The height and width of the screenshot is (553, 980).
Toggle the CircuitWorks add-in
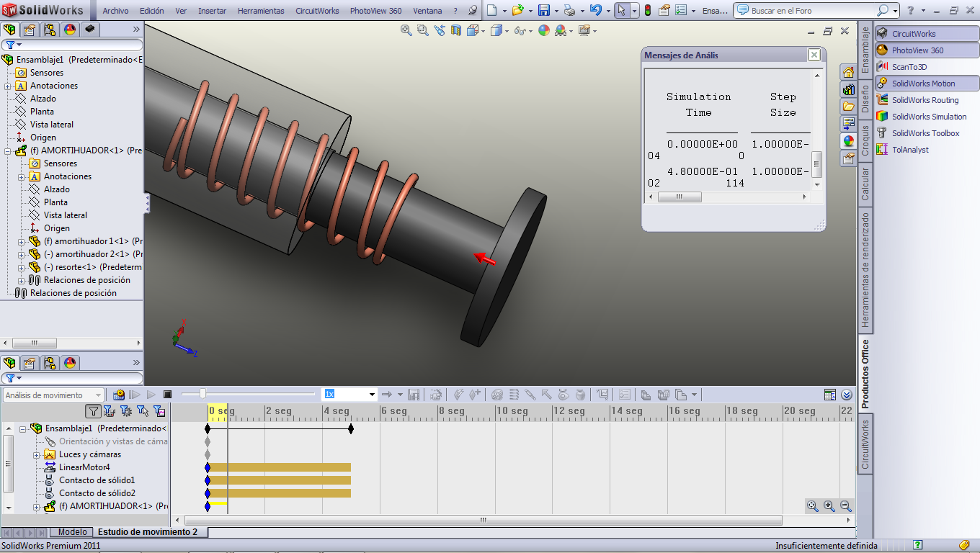[x=927, y=34]
